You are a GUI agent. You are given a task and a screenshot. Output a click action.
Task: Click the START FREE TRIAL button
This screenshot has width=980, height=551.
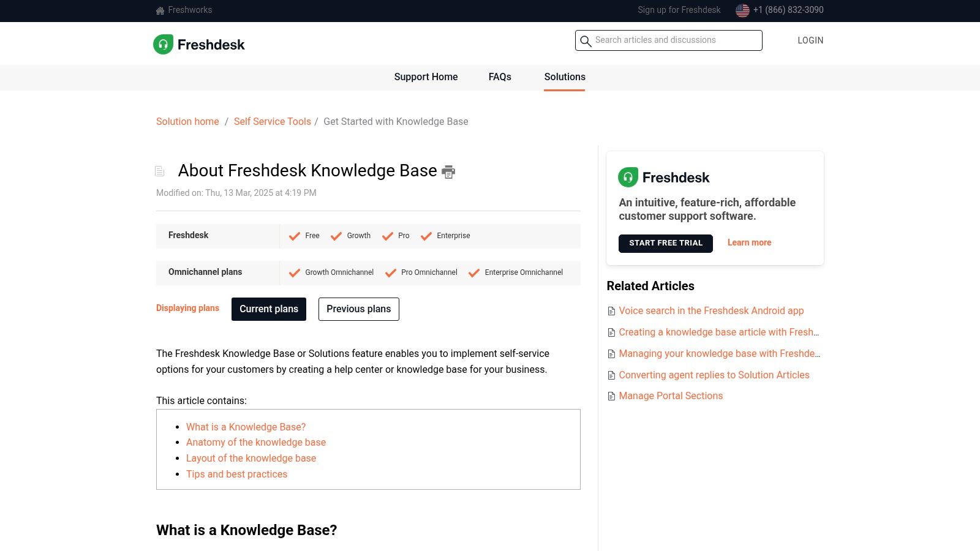pyautogui.click(x=665, y=243)
